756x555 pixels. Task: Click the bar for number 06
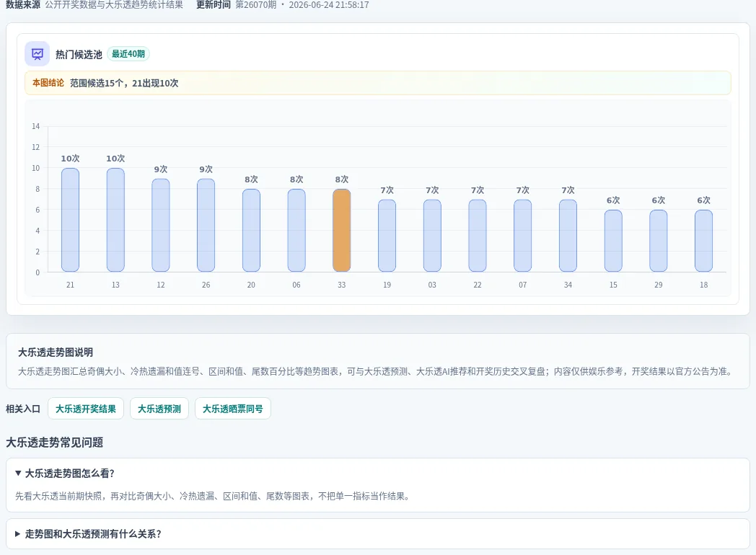[x=296, y=230]
